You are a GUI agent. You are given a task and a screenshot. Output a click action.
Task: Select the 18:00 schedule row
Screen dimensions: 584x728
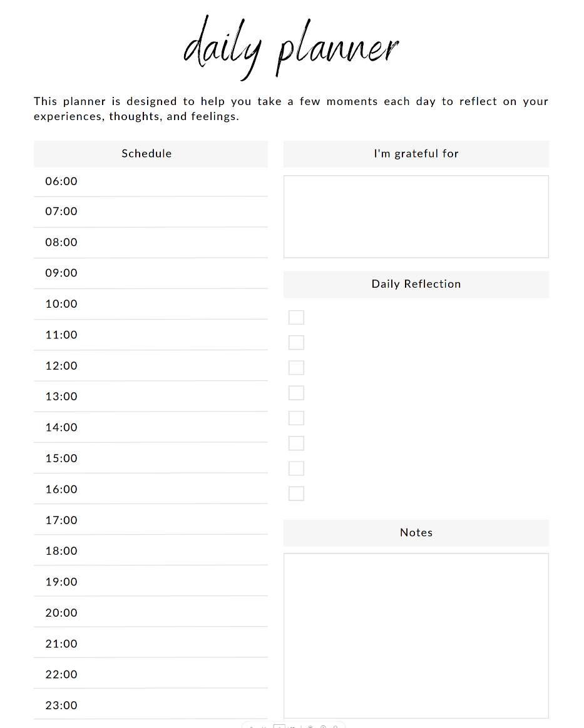150,551
